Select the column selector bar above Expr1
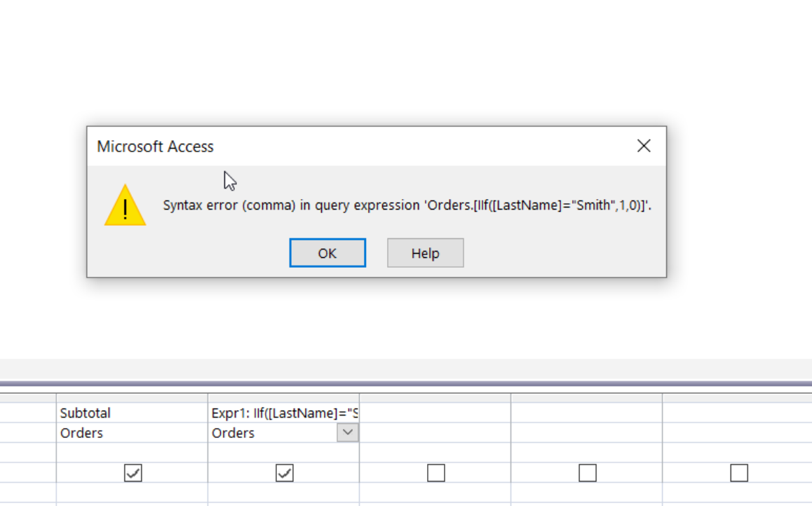Viewport: 812px width, 506px height. click(284, 398)
